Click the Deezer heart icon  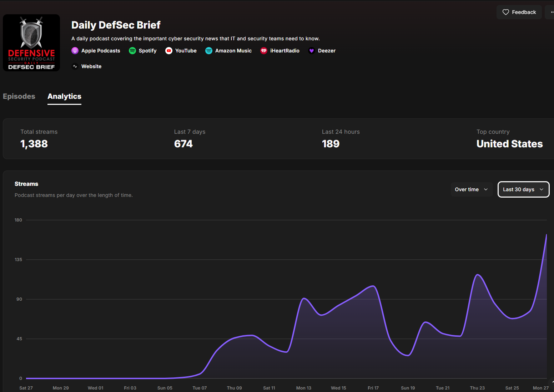312,51
